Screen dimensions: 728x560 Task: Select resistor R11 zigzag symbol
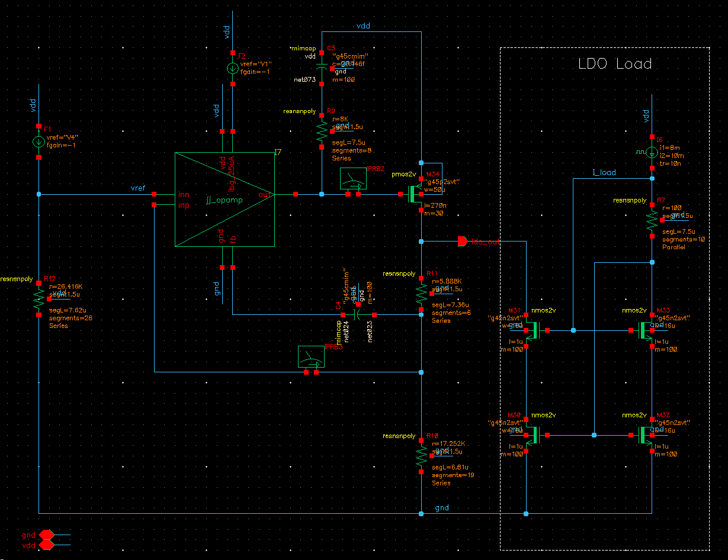pos(421,293)
